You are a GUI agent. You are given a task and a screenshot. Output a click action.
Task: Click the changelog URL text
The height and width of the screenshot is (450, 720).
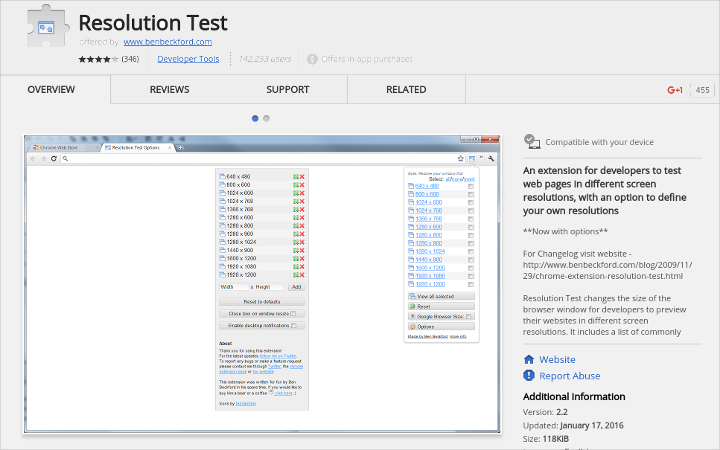[x=608, y=270]
